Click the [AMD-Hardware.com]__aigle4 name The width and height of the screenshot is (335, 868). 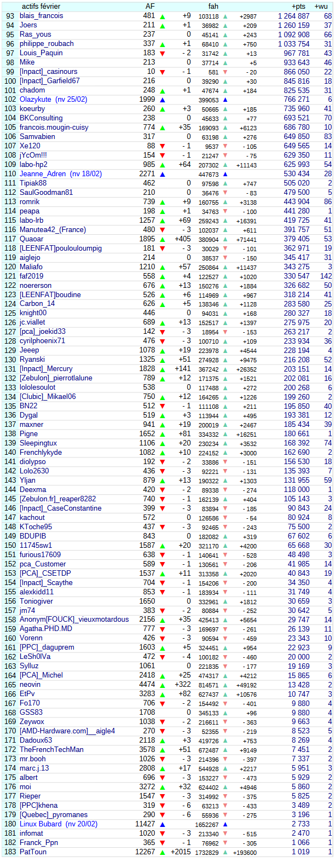tap(67, 731)
